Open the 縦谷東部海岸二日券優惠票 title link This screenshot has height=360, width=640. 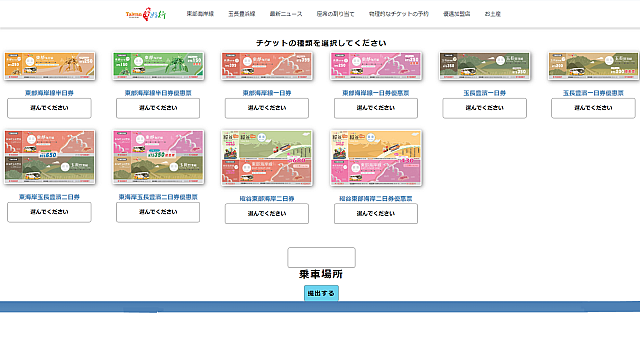[376, 199]
